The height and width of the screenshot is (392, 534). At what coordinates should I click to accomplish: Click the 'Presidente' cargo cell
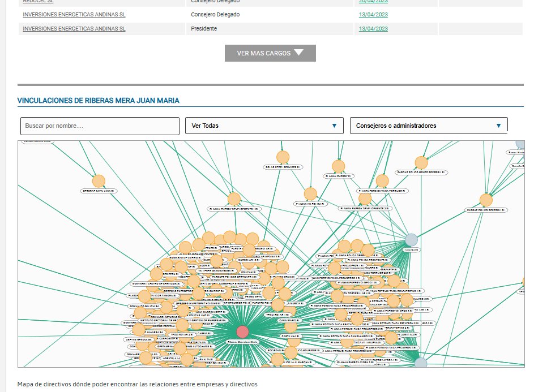[270, 29]
